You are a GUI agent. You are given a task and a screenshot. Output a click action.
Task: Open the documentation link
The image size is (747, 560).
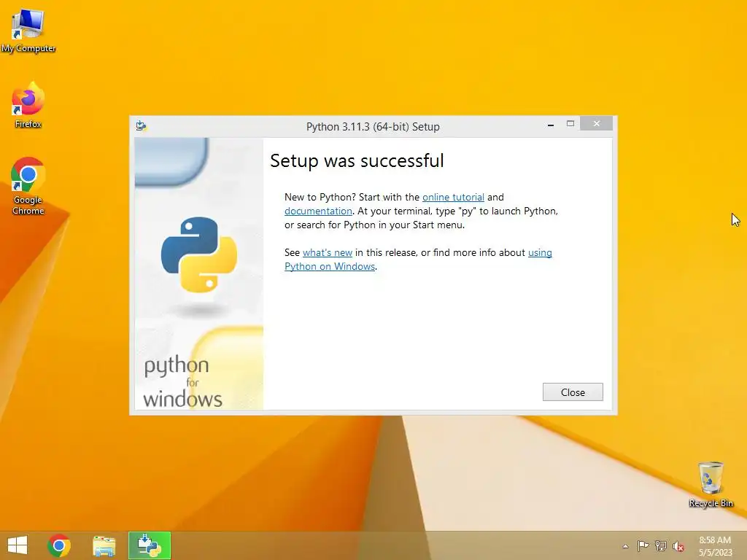pyautogui.click(x=318, y=211)
